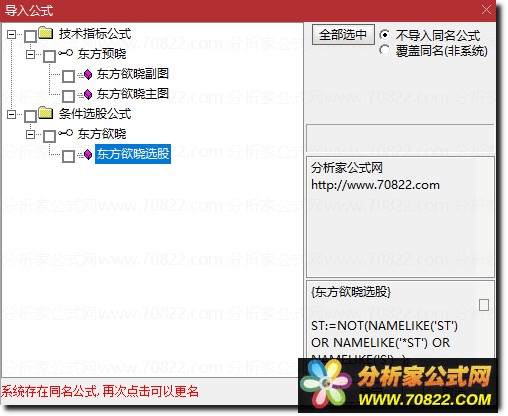Select the 东方欲晓选股 tree row
The height and width of the screenshot is (416, 508).
[133, 154]
